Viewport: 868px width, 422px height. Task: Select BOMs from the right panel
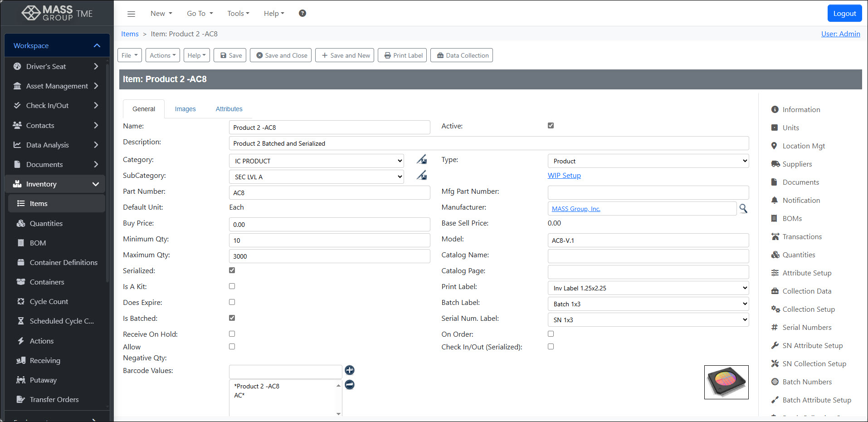(792, 218)
